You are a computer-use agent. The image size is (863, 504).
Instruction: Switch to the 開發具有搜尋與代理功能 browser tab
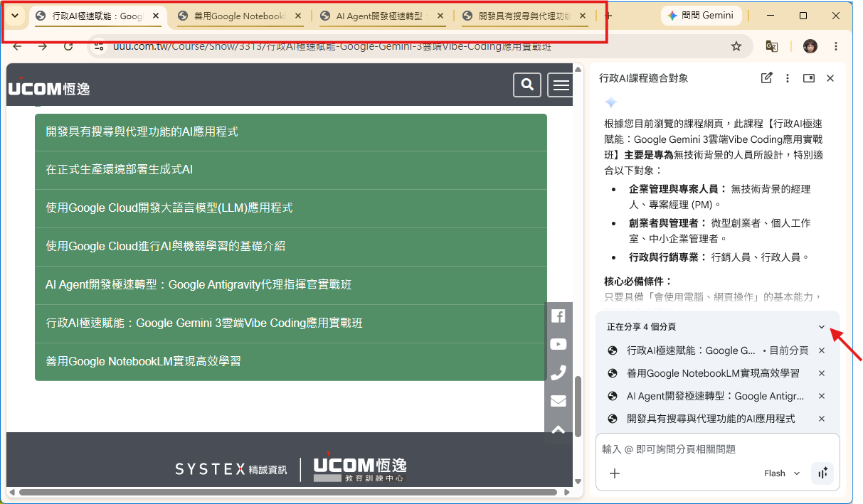[525, 16]
